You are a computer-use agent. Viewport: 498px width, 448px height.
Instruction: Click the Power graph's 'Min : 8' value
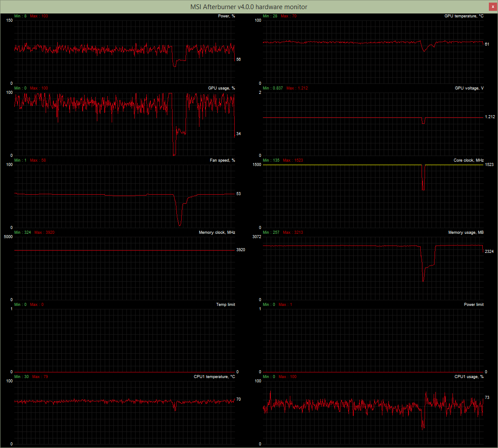(x=20, y=16)
